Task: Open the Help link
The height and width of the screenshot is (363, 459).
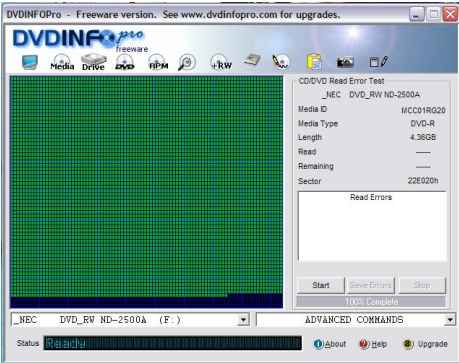Action: (x=373, y=344)
